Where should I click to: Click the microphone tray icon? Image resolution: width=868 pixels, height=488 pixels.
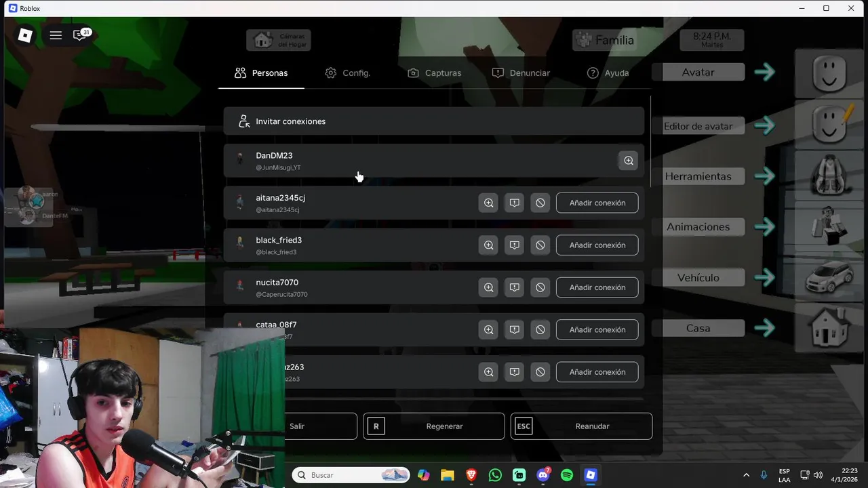pyautogui.click(x=764, y=475)
